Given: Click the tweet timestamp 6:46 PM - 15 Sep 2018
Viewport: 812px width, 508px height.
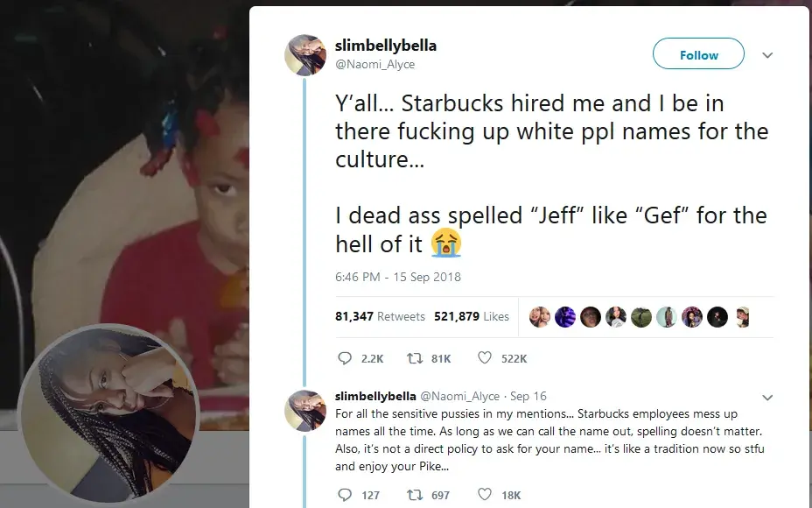Looking at the screenshot, I should coord(398,277).
